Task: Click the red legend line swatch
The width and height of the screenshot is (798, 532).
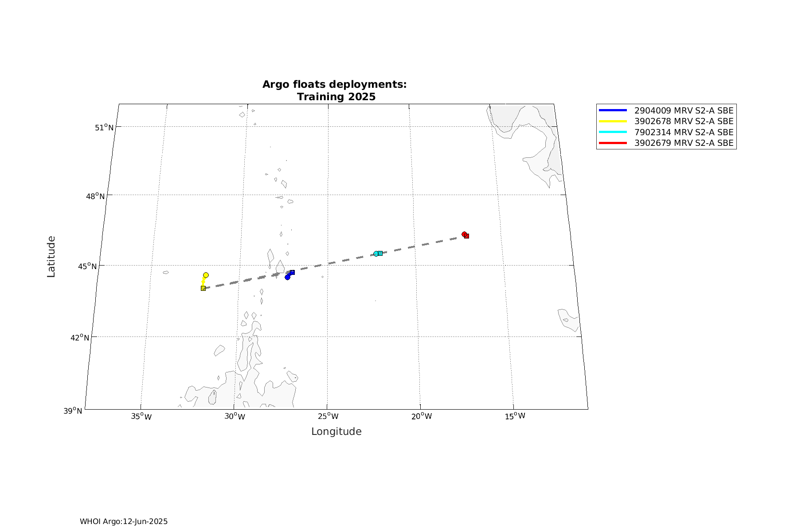Action: coord(613,143)
